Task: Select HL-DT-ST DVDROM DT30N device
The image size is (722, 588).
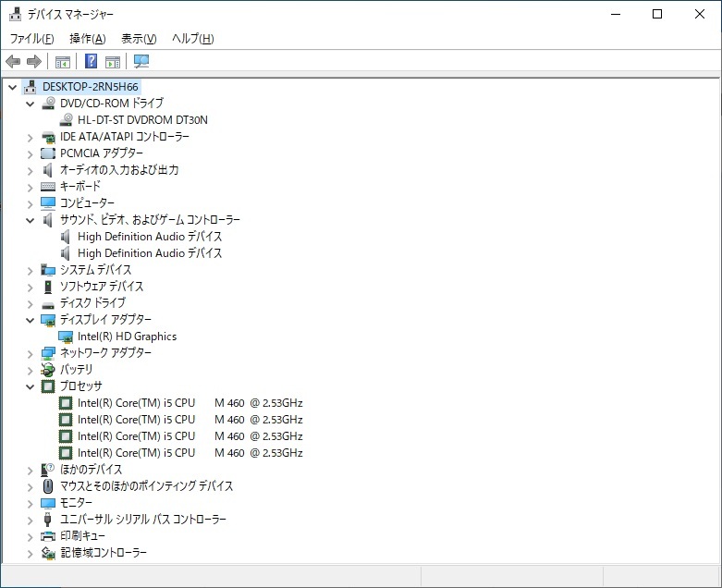Action: point(142,119)
